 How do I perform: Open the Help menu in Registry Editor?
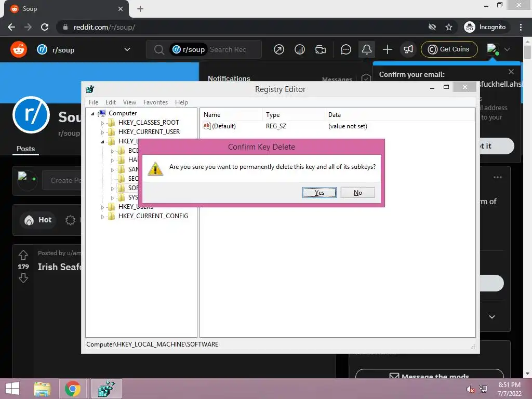[x=181, y=102]
